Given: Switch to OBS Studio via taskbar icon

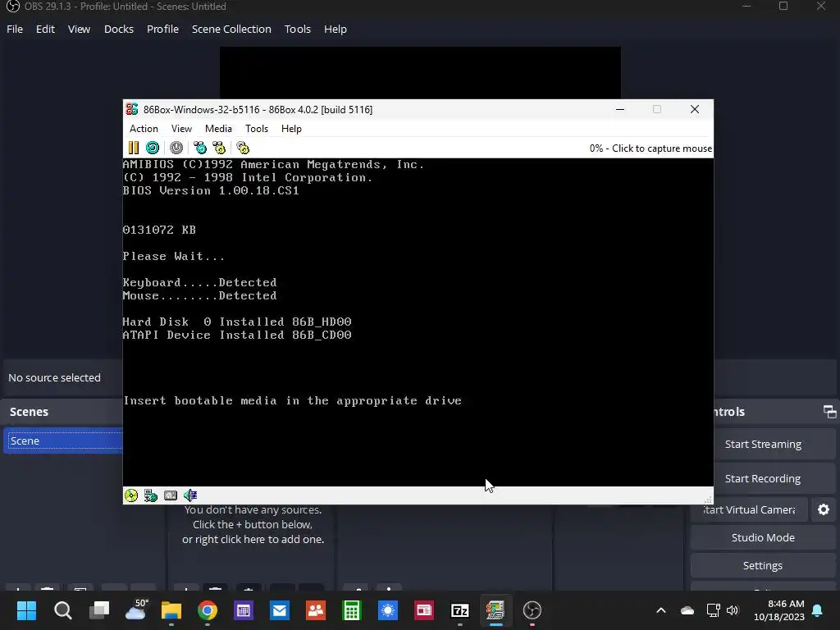Looking at the screenshot, I should [532, 610].
